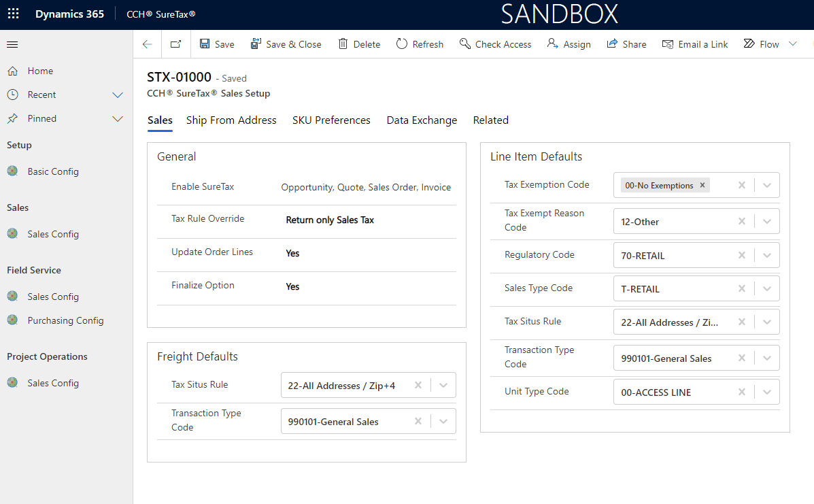Click the Delete trash can icon

point(343,44)
